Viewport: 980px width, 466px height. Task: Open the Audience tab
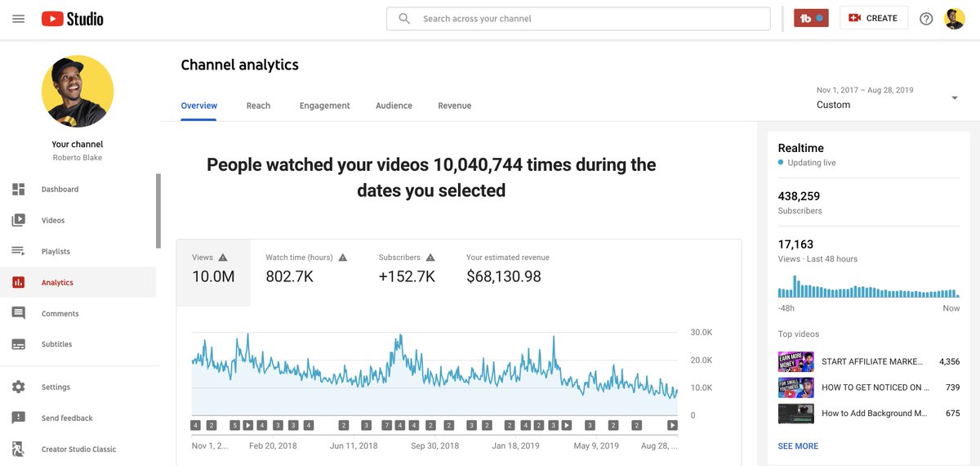tap(394, 105)
